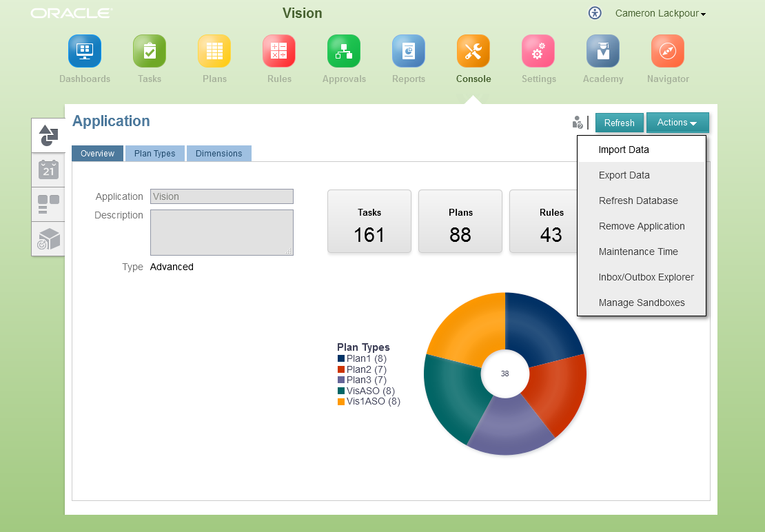
Task: Click the accessibility icon near user name
Action: (595, 13)
